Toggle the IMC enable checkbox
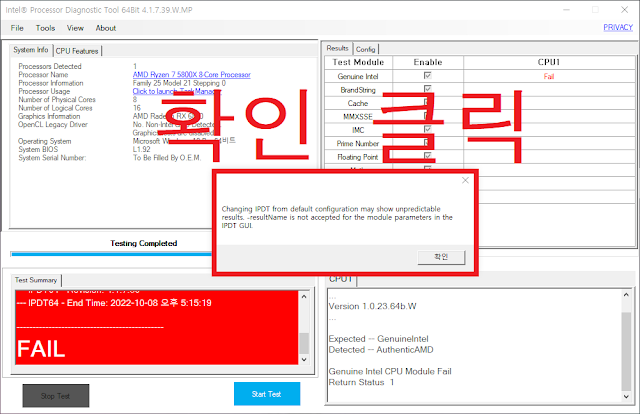This screenshot has height=414, width=640. coord(427,129)
